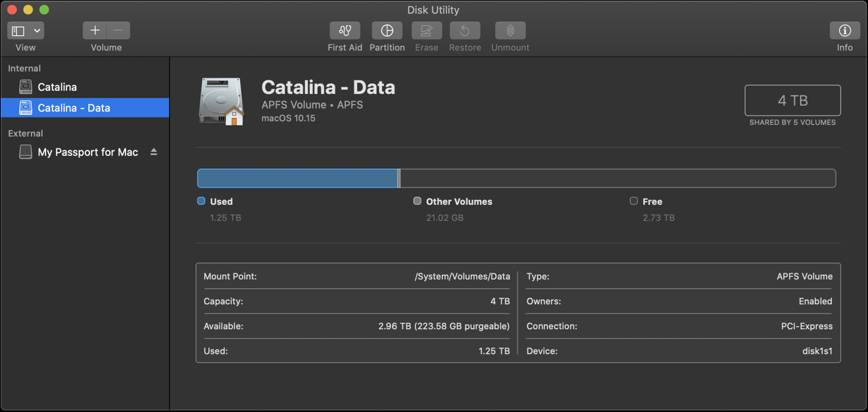Click the Device disk1s1 value
This screenshot has width=868, height=412.
(817, 351)
